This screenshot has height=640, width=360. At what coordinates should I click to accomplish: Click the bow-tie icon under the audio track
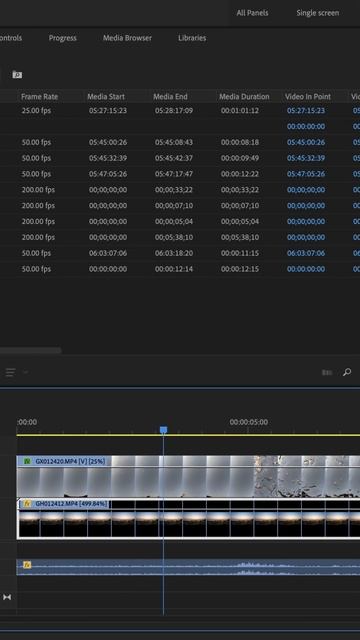[x=7, y=597]
